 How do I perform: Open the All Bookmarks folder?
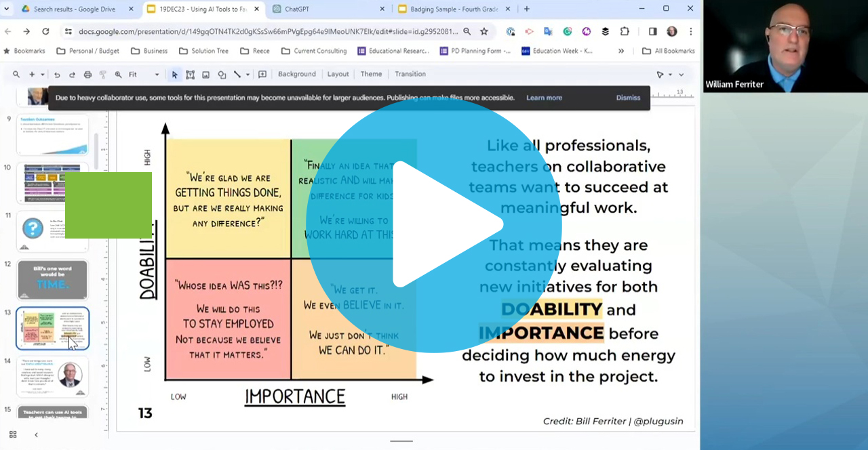coord(668,51)
